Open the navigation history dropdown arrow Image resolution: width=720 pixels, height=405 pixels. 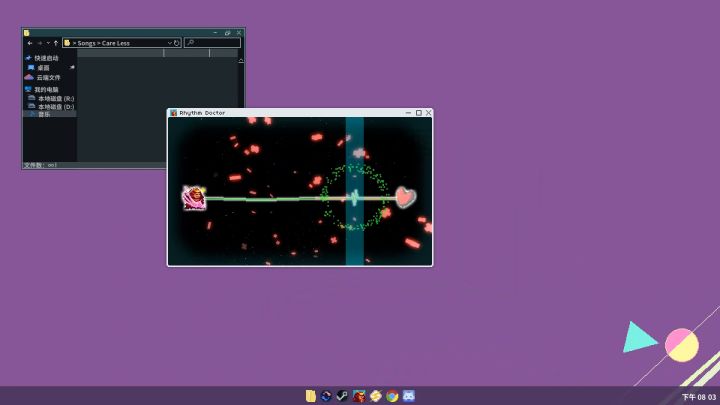[x=48, y=43]
